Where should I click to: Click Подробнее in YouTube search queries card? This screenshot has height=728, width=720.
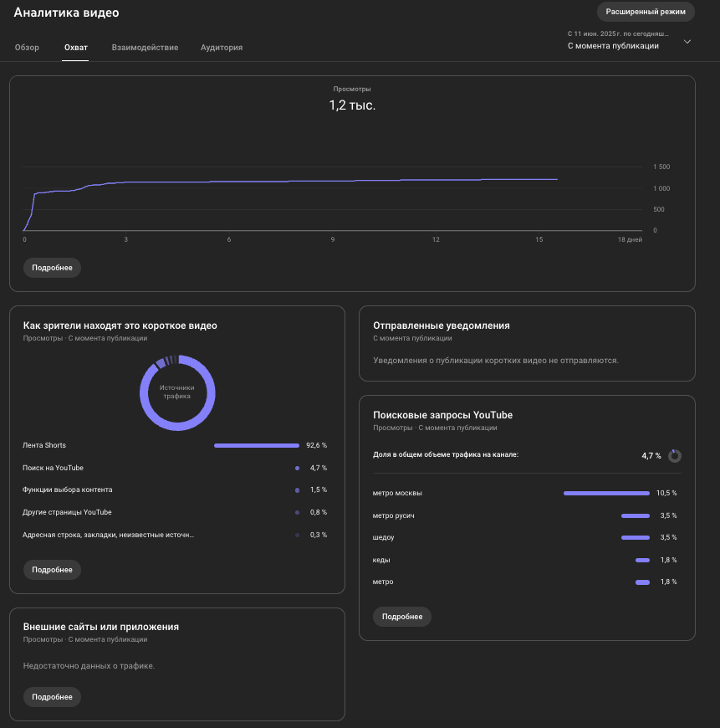(401, 617)
